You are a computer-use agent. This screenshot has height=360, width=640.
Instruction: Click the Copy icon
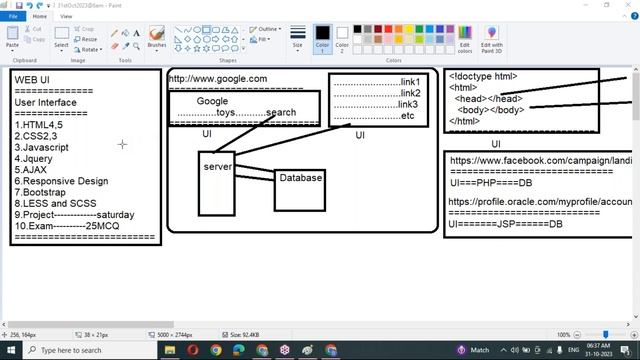(28, 39)
